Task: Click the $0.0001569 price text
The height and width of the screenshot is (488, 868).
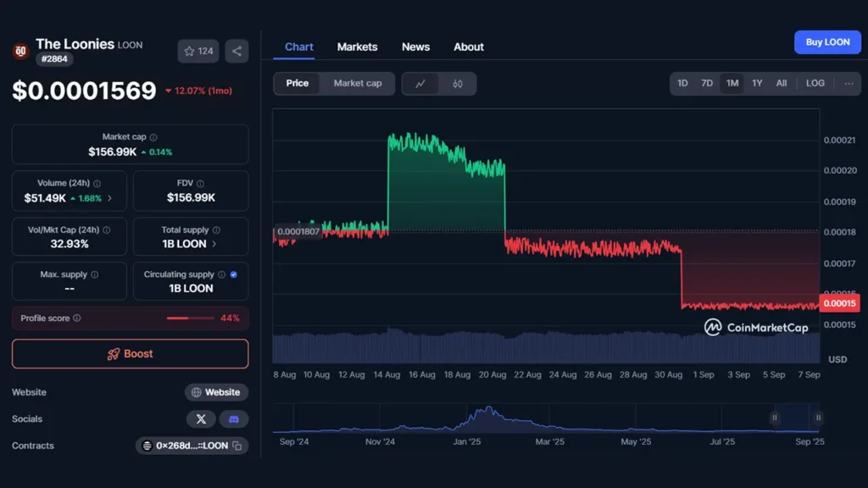Action: pyautogui.click(x=84, y=91)
